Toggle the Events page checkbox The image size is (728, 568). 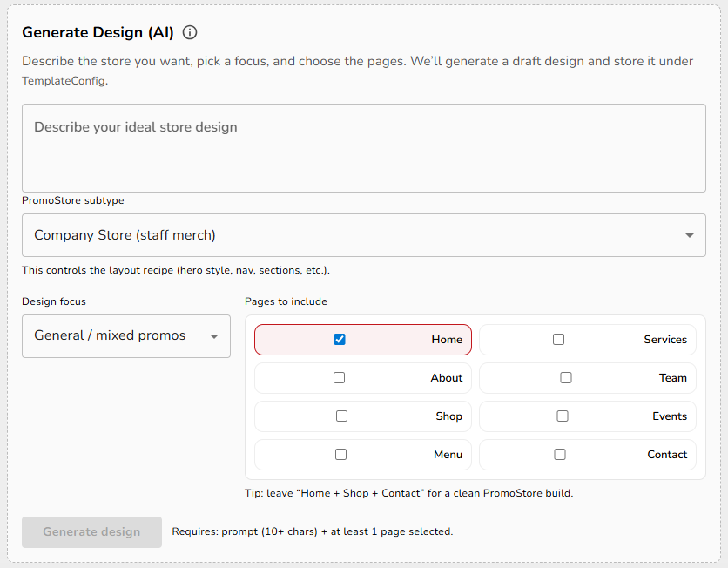coord(563,416)
